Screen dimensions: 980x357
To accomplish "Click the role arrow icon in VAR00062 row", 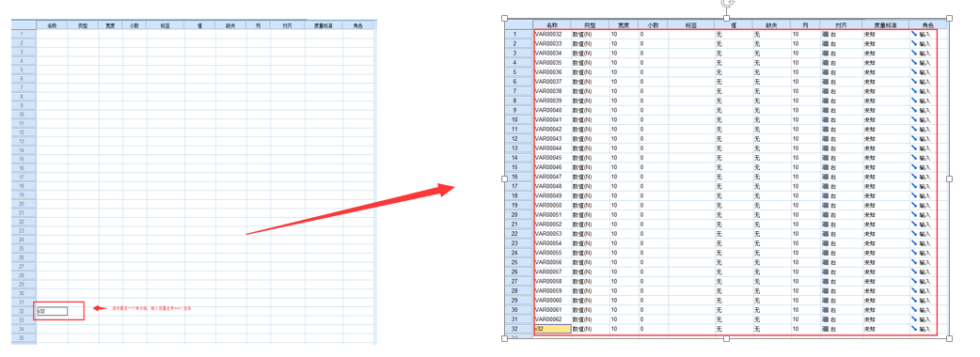I will (914, 319).
